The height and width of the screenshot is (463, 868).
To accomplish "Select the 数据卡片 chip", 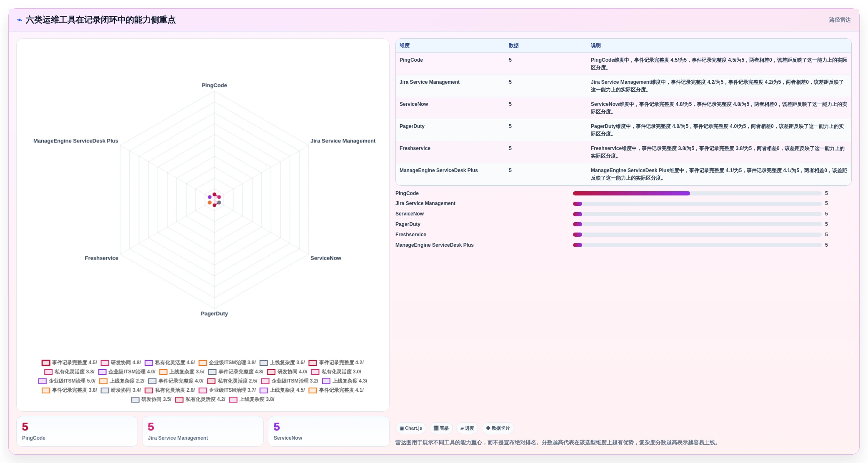I will tap(498, 428).
